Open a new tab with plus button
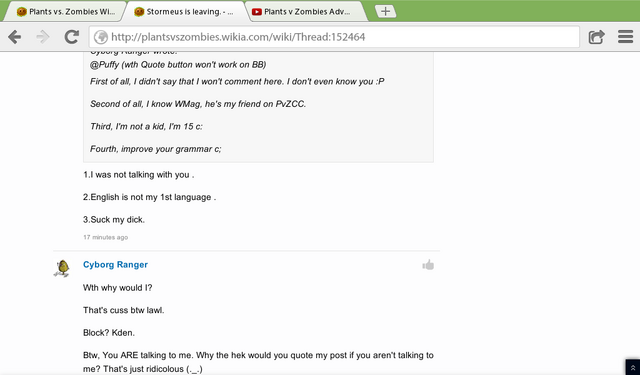The image size is (640, 375). pos(385,11)
